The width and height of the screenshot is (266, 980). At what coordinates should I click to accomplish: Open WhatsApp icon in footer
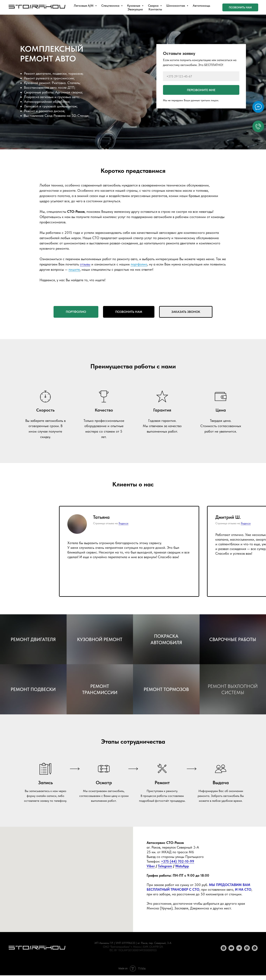click(255, 948)
